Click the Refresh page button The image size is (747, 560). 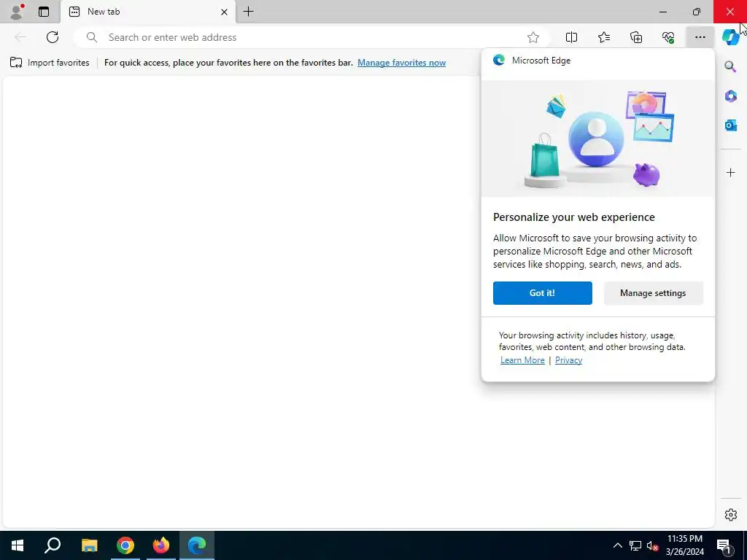[x=53, y=37]
